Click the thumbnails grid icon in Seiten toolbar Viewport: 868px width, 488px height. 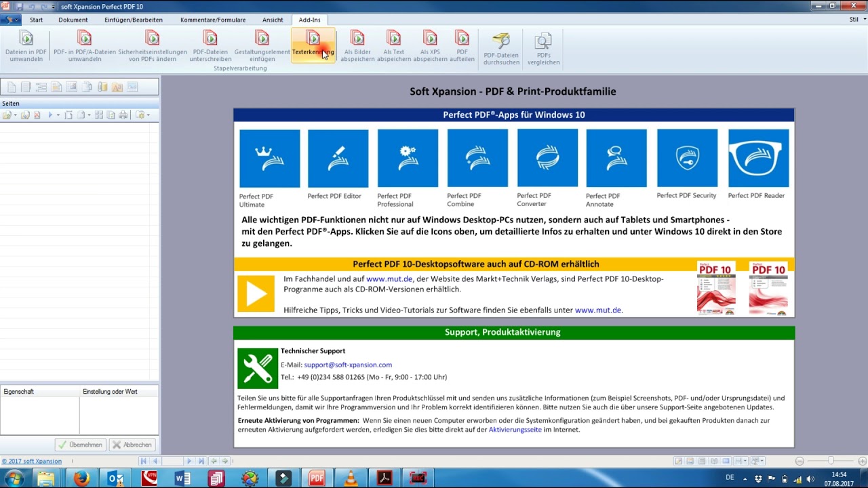coord(99,115)
